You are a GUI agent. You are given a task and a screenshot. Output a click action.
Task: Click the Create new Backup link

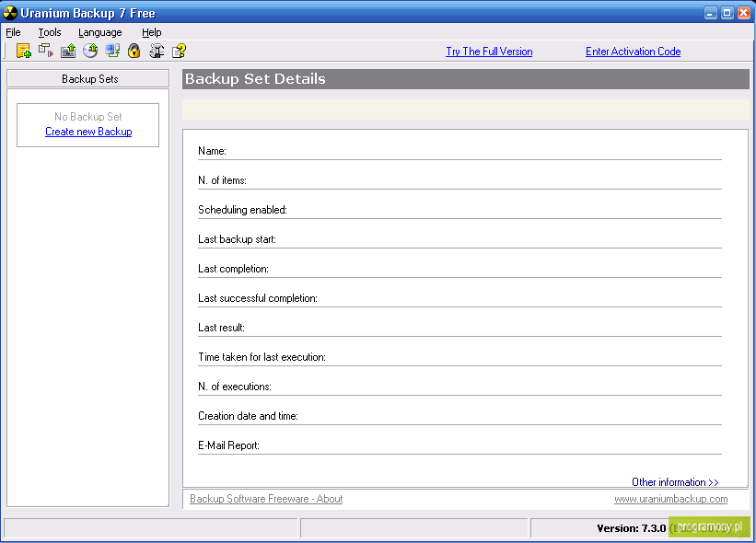88,132
